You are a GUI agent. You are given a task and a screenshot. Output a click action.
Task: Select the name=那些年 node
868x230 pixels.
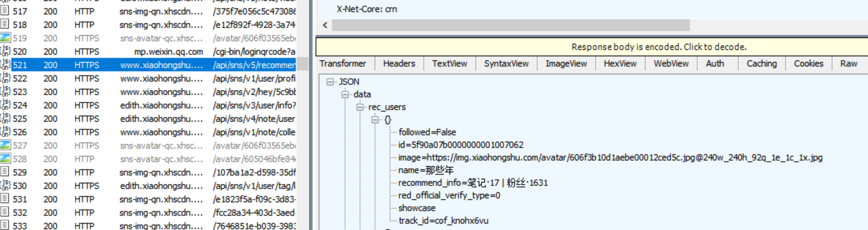tap(426, 170)
